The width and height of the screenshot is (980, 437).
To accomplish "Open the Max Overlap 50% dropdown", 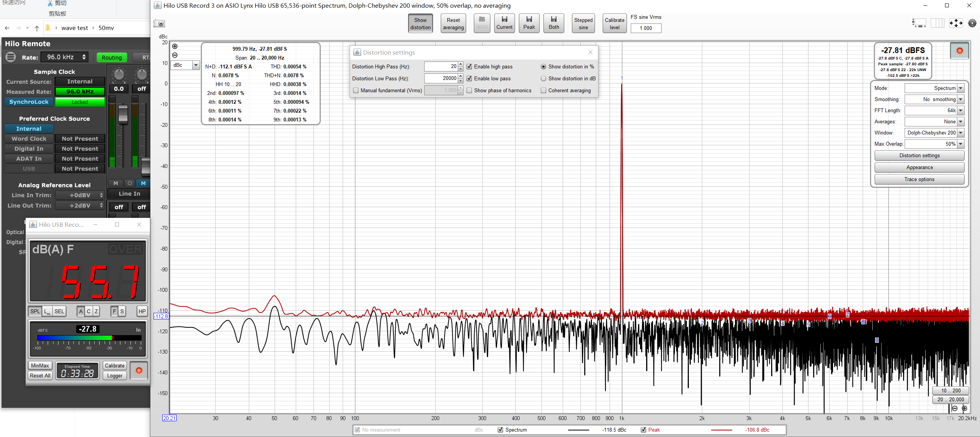I will pos(960,144).
